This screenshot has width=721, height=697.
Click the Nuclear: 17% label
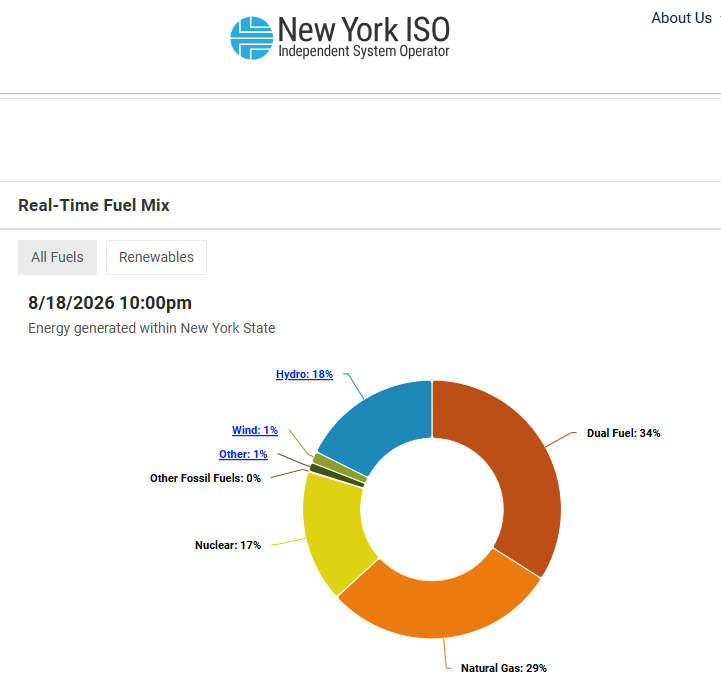228,545
